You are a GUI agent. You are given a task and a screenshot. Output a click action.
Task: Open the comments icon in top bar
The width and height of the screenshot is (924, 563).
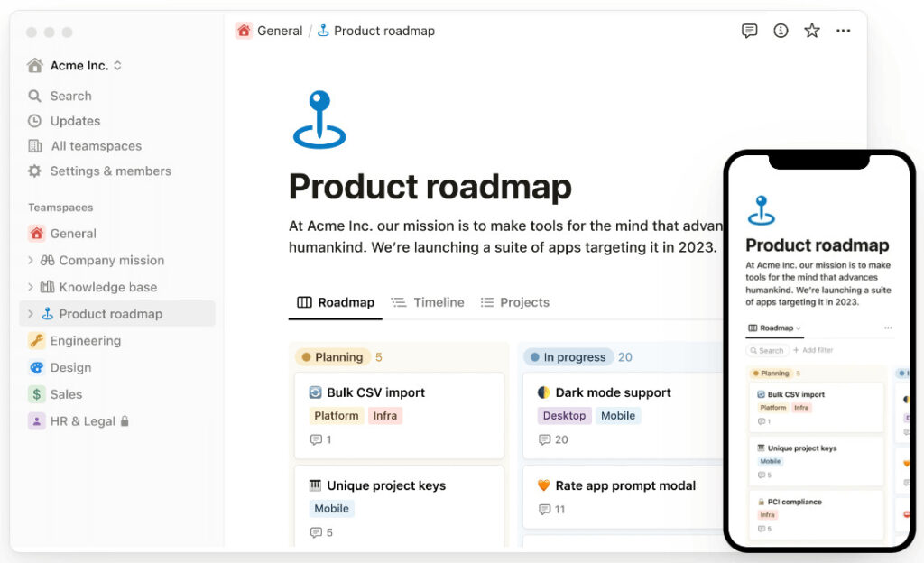point(749,31)
